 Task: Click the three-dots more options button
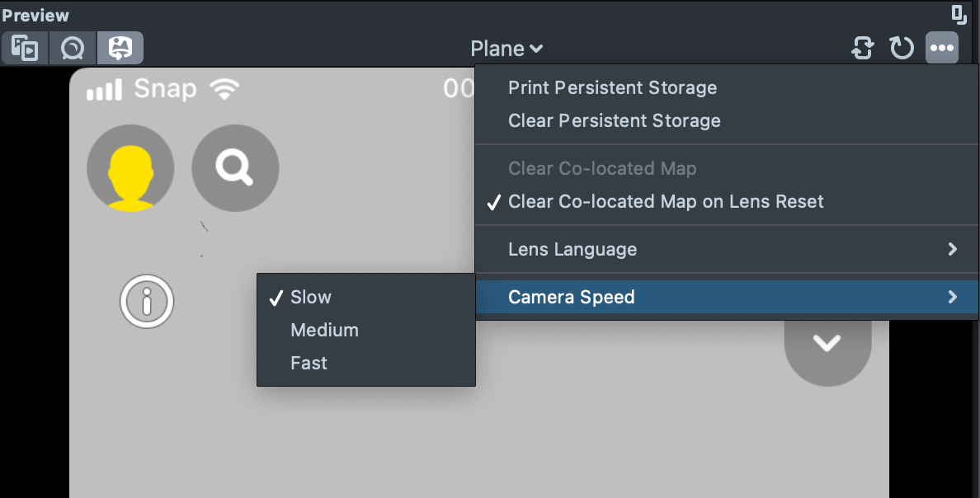942,49
